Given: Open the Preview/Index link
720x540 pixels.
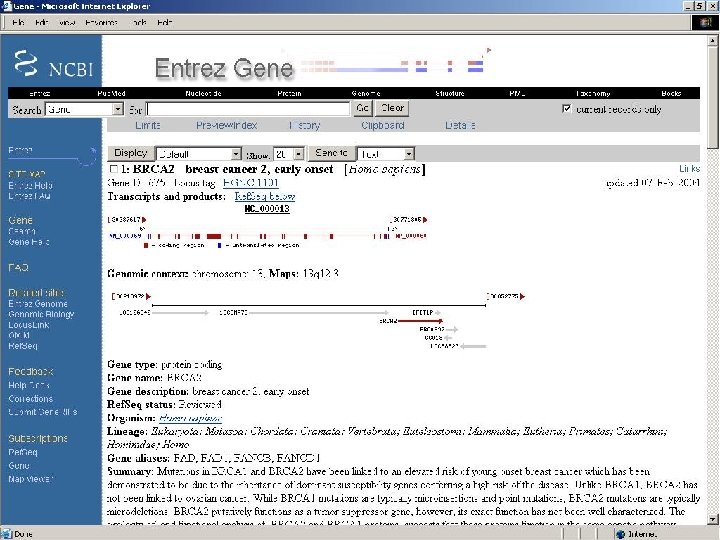Looking at the screenshot, I should click(226, 125).
